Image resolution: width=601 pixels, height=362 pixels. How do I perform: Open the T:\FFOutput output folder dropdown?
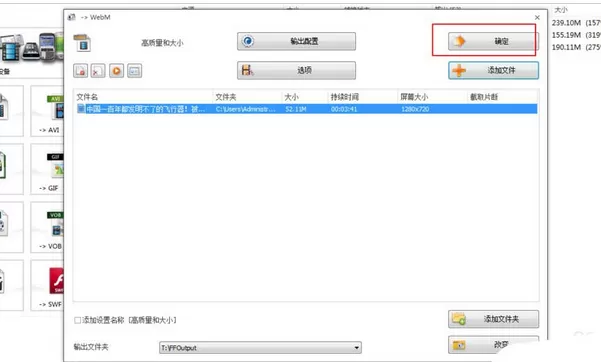pos(260,348)
